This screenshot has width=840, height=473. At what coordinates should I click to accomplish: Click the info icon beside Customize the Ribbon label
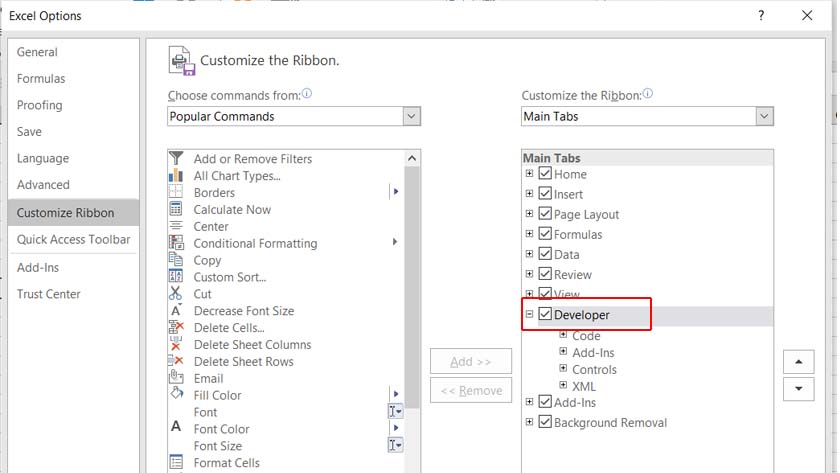click(x=648, y=94)
